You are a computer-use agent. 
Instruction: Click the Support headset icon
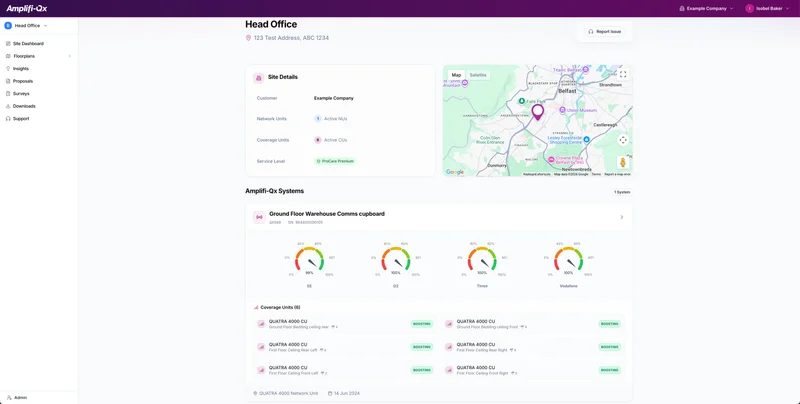(8, 119)
